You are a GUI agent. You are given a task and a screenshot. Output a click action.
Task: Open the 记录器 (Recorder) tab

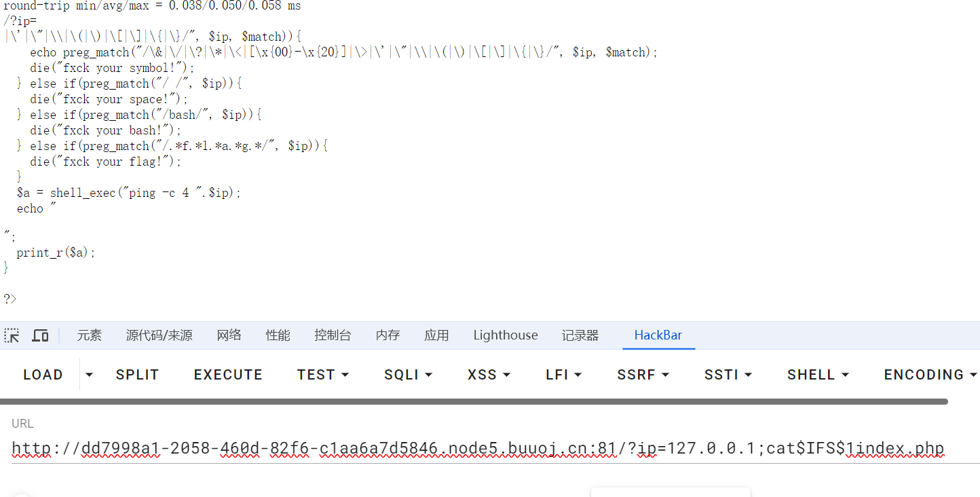(x=580, y=335)
